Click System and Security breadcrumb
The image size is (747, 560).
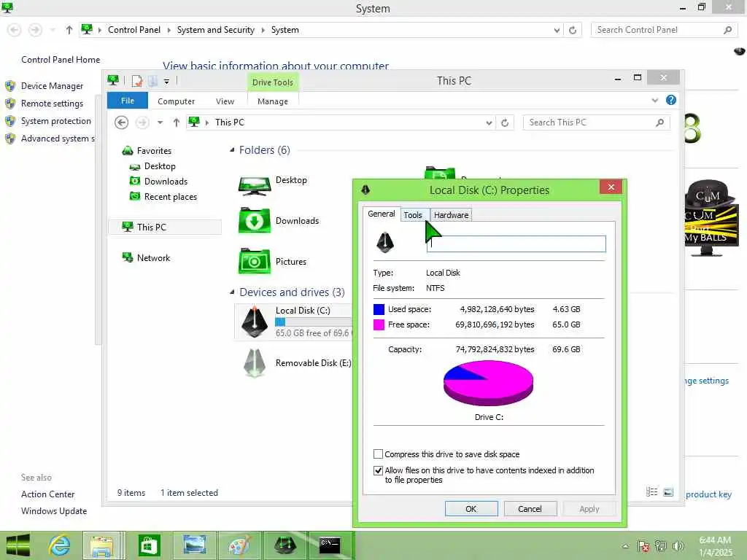coord(216,30)
